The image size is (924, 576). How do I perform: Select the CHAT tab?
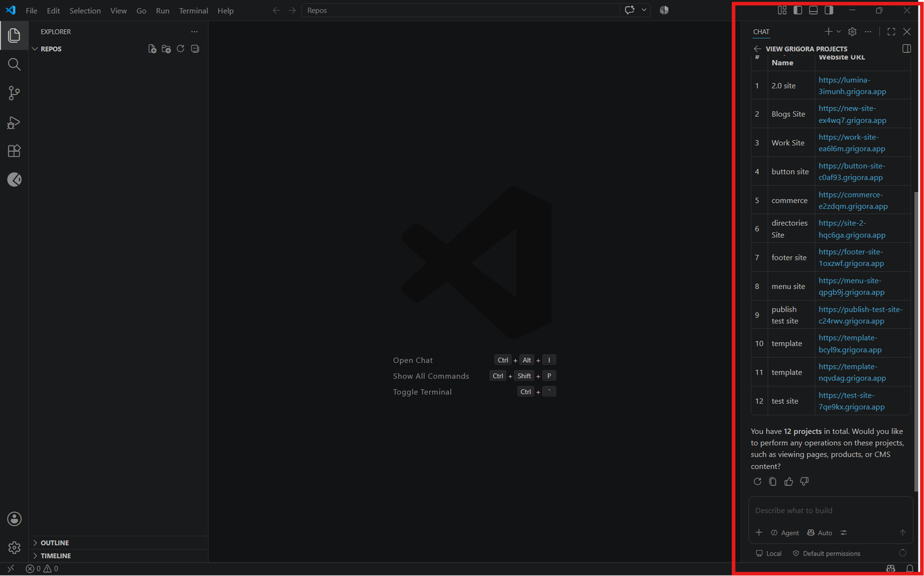point(761,32)
